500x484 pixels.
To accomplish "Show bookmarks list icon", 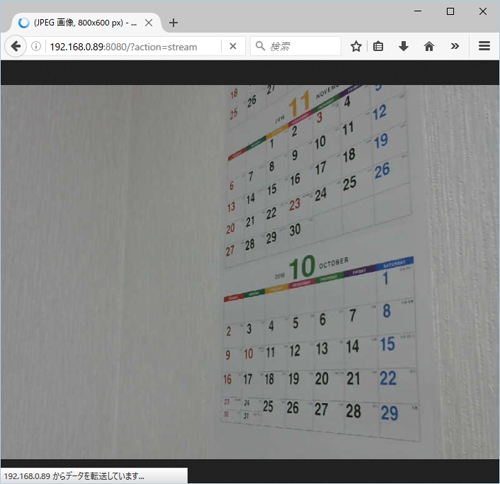I will tap(378, 46).
